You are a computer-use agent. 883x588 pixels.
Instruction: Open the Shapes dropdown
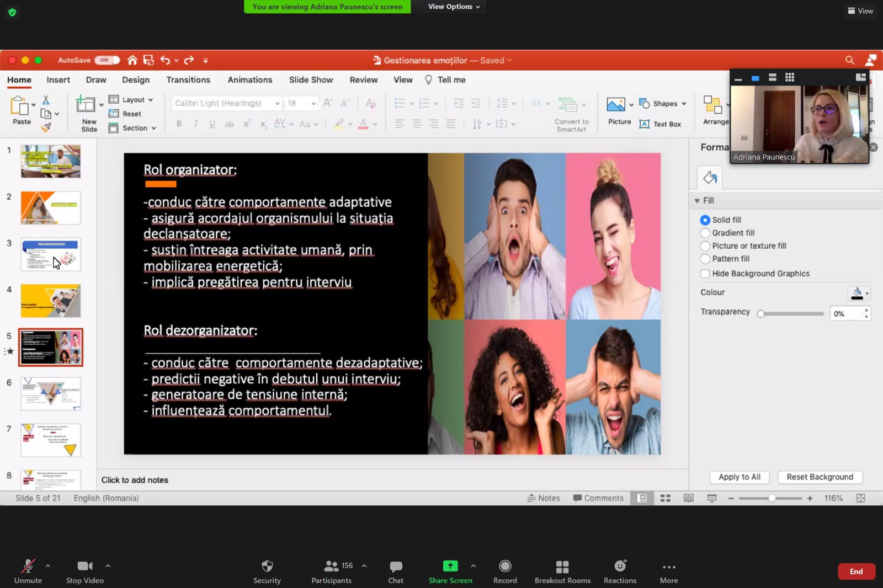click(x=663, y=104)
